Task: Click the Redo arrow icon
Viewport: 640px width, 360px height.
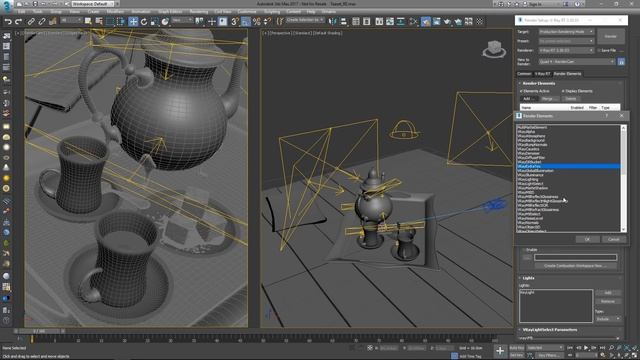Action: click(x=18, y=22)
